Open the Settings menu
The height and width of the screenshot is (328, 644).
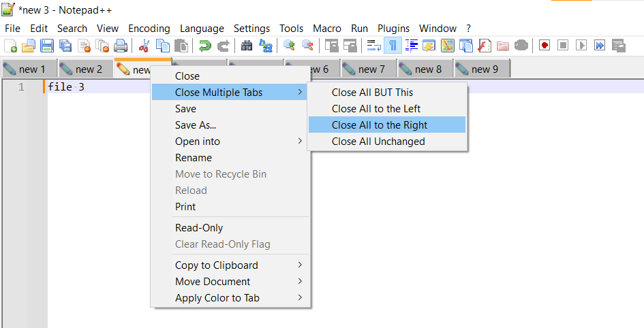(251, 29)
